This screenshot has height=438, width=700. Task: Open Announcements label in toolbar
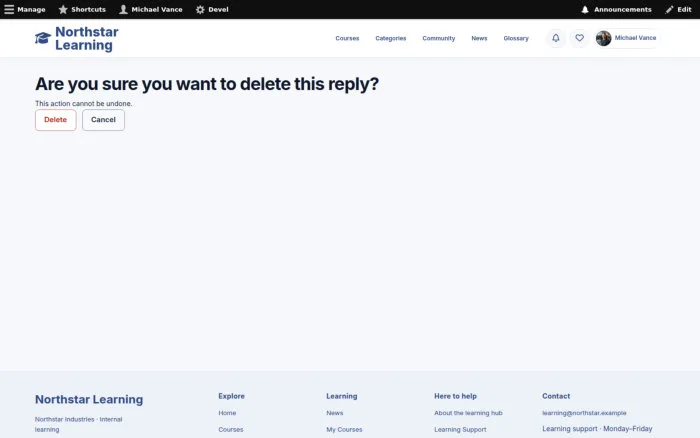(623, 9)
